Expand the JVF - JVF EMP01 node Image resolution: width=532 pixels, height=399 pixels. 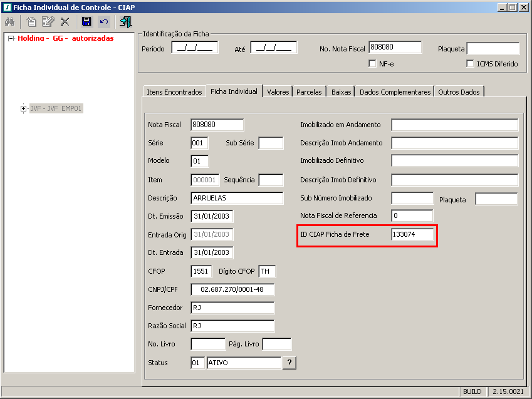click(x=24, y=109)
